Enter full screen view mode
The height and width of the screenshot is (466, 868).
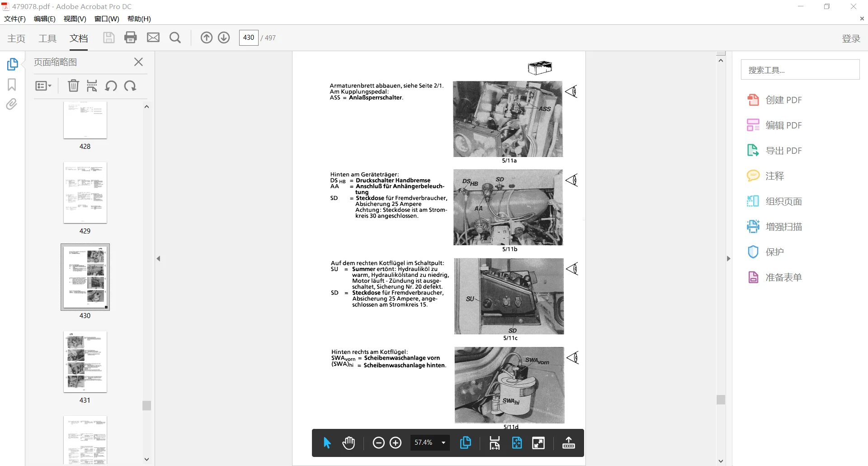[538, 443]
